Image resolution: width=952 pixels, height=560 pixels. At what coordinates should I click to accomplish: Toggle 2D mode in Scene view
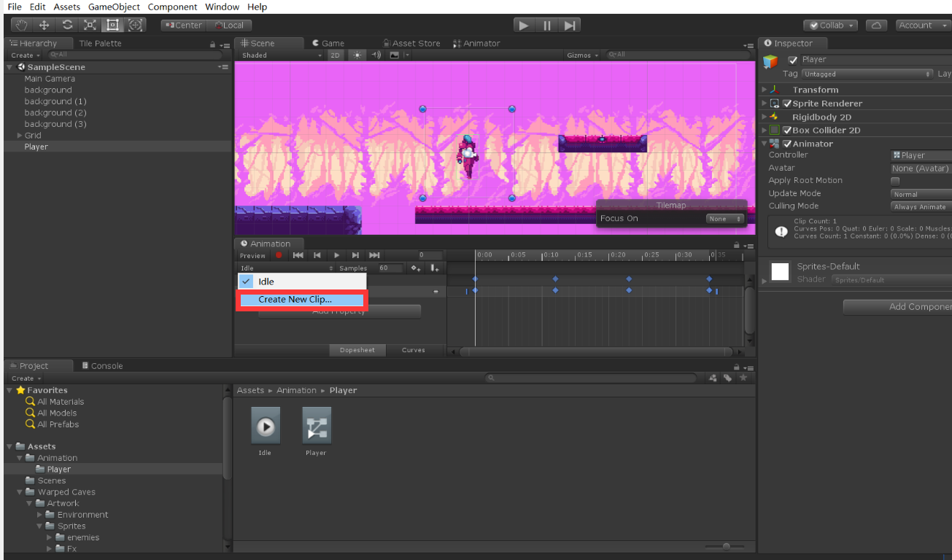coord(335,54)
